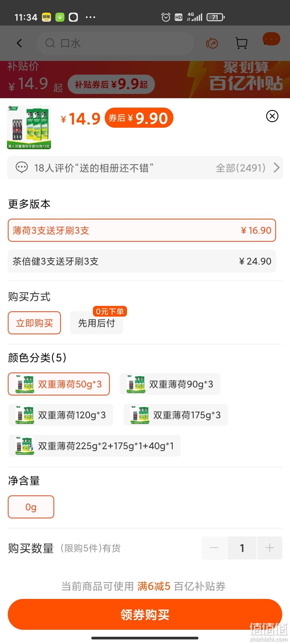Increase purchase quantity with plus

[270, 548]
